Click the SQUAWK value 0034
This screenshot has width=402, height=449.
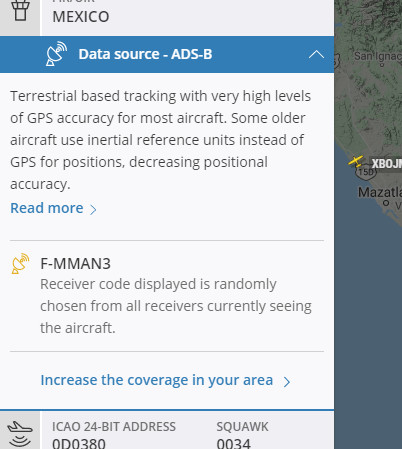point(233,444)
